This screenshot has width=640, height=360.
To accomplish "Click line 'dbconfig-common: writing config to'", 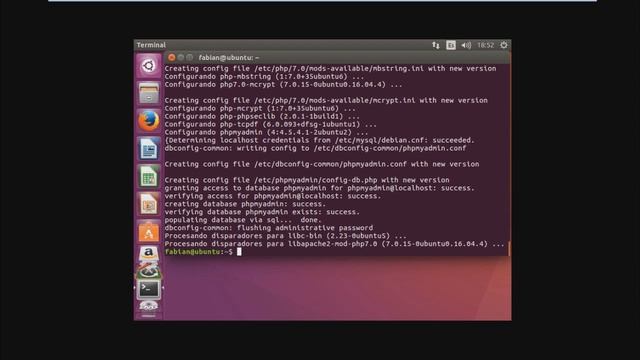I will point(315,148).
